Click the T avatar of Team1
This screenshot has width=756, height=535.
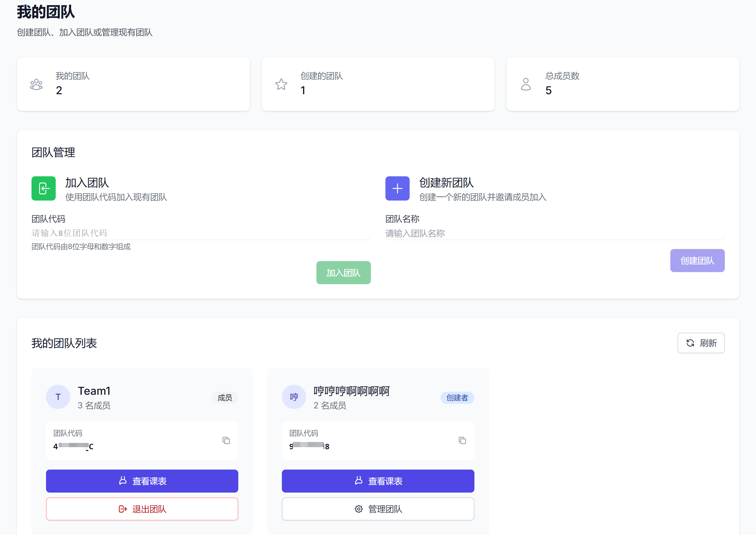[x=58, y=397]
